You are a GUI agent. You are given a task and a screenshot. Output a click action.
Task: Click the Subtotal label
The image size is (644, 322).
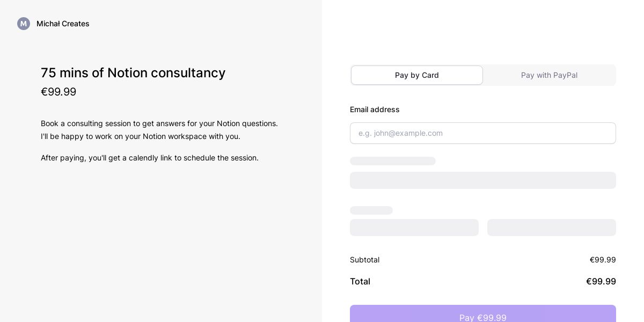pyautogui.click(x=365, y=260)
